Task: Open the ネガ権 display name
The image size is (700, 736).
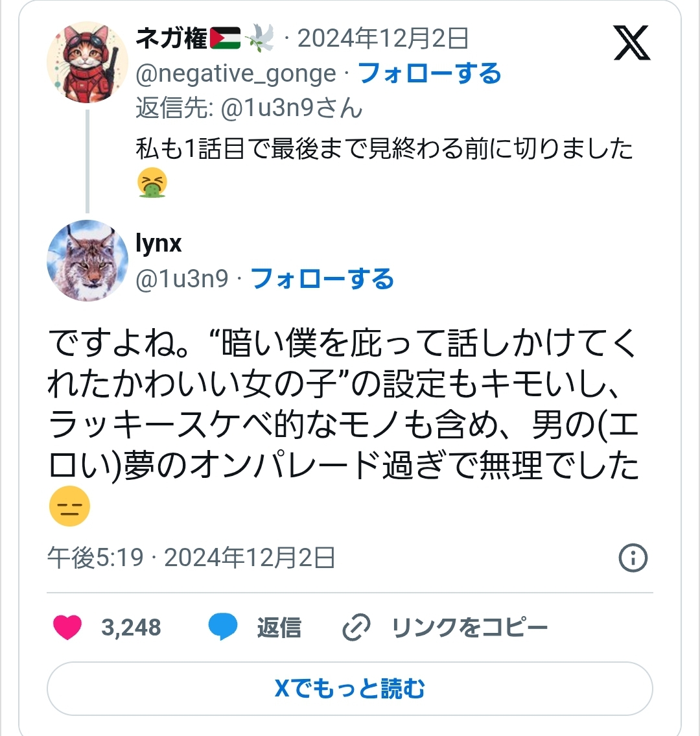Action: [x=171, y=39]
